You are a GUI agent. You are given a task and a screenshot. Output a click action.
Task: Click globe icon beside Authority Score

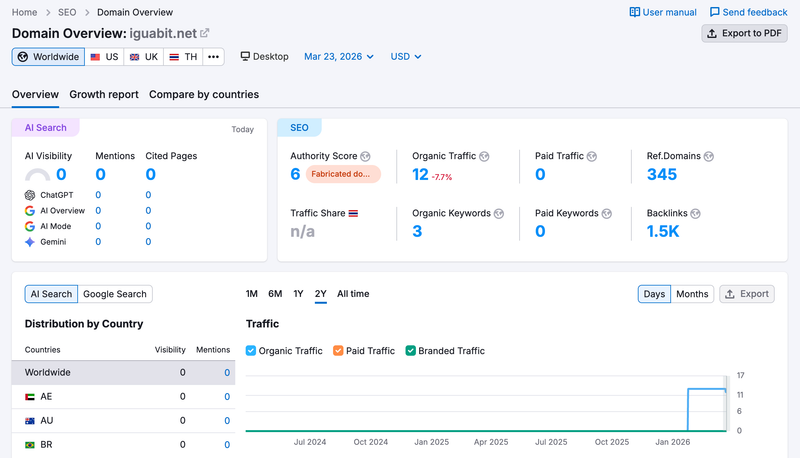365,157
